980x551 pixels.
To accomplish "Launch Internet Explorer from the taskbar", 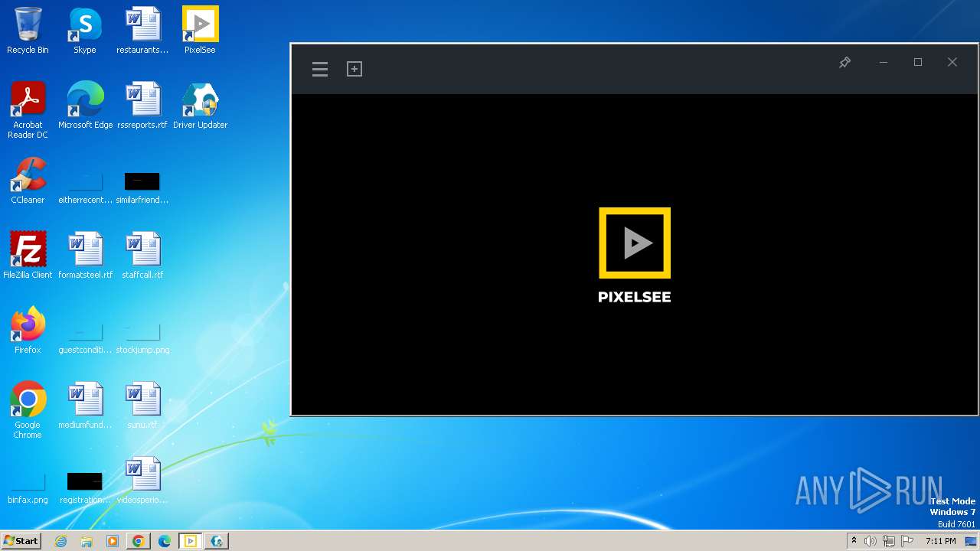I will pos(61,541).
